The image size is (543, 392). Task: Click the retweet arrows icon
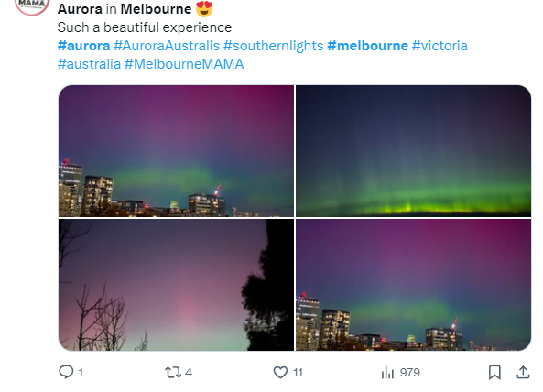click(172, 372)
